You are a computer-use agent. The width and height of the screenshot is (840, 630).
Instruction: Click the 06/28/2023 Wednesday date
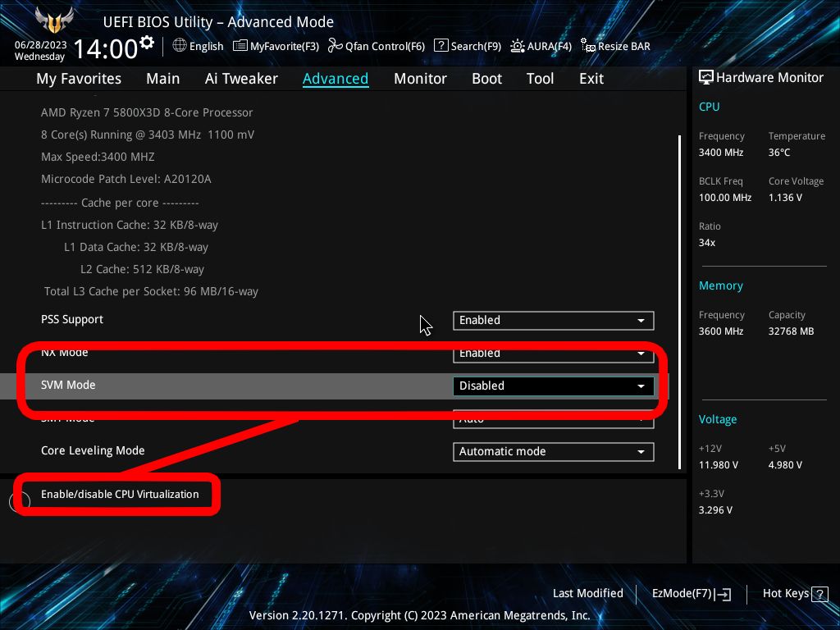click(x=40, y=51)
